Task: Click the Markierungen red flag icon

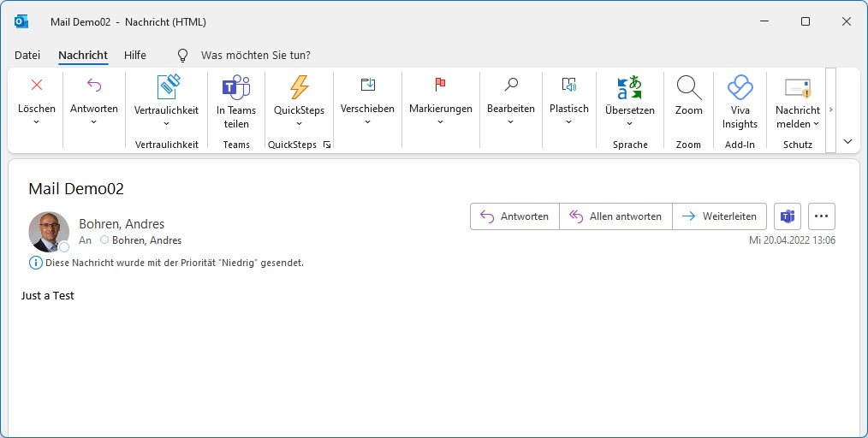Action: [441, 85]
